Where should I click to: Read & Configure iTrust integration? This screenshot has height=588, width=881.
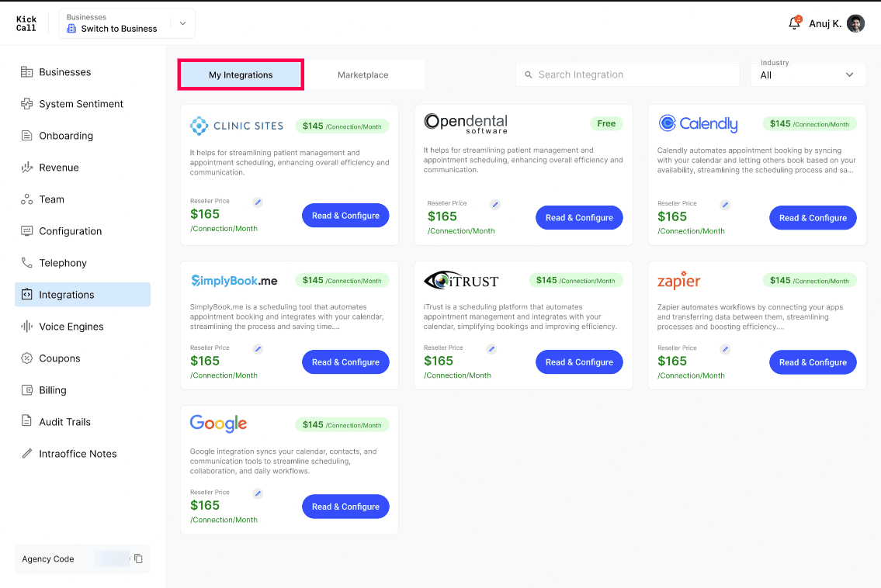[x=579, y=362]
